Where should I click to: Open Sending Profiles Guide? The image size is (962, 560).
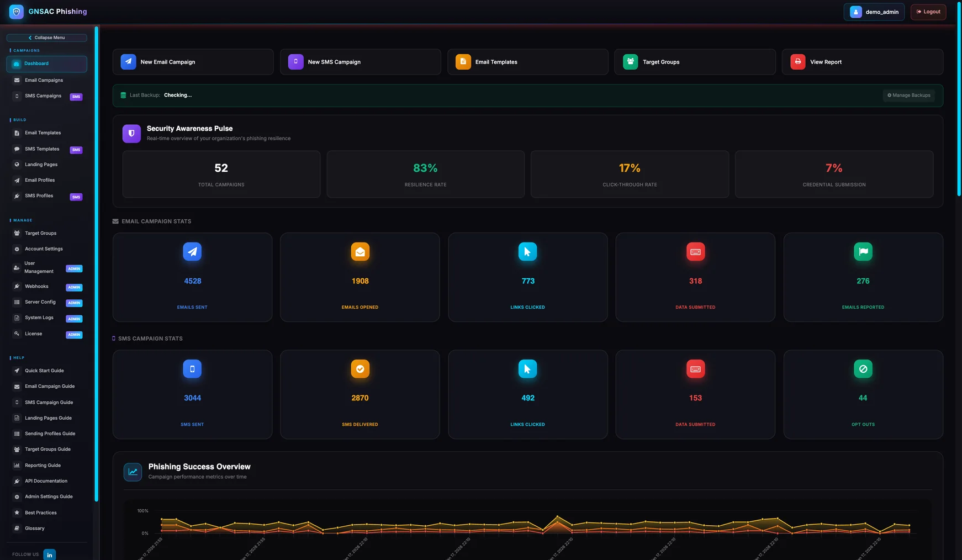point(46,434)
